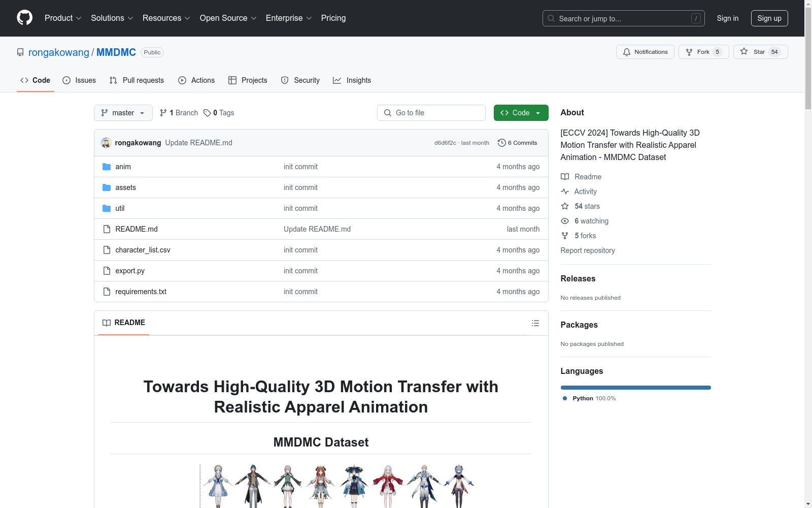Viewport: 812px width, 508px height.
Task: Click the book icon next to Readme
Action: pos(565,177)
